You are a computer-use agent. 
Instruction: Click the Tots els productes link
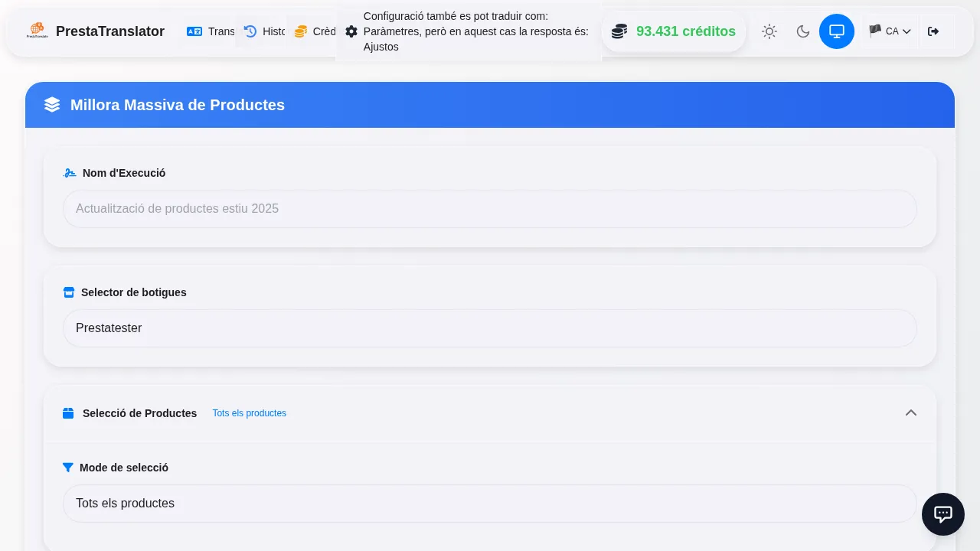pyautogui.click(x=249, y=413)
